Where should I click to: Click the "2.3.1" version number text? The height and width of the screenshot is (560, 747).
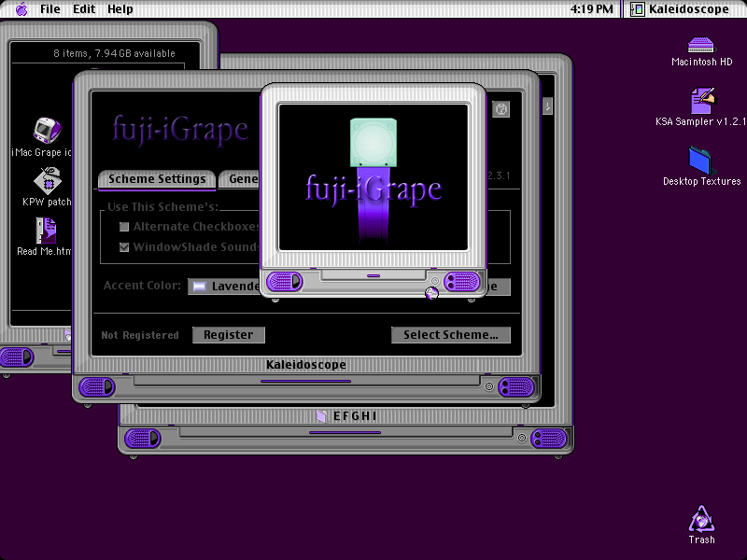[499, 175]
